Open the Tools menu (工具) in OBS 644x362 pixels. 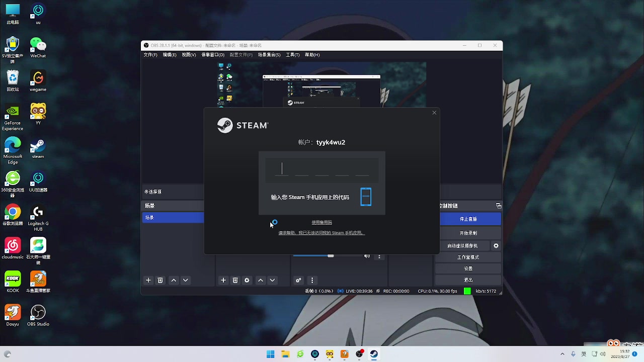292,55
